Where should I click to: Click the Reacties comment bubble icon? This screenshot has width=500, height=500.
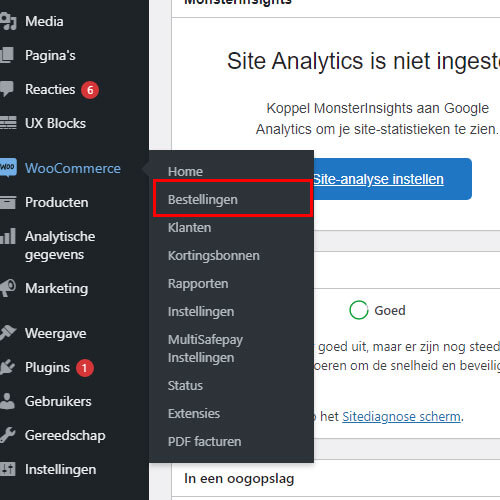pos(7,89)
